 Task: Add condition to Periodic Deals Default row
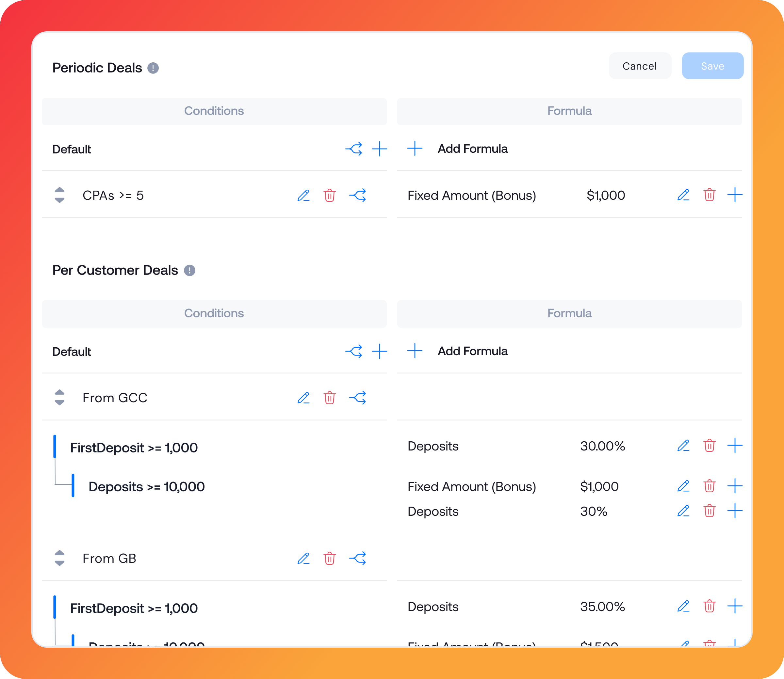click(380, 149)
